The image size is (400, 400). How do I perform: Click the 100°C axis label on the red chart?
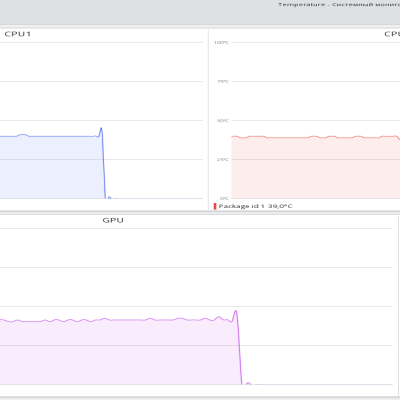pos(221,43)
